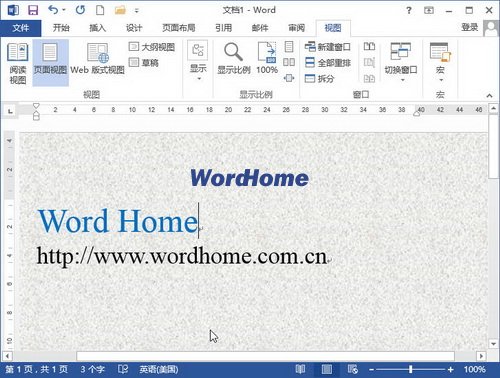Click 英语(美国) language indicator

[x=159, y=369]
